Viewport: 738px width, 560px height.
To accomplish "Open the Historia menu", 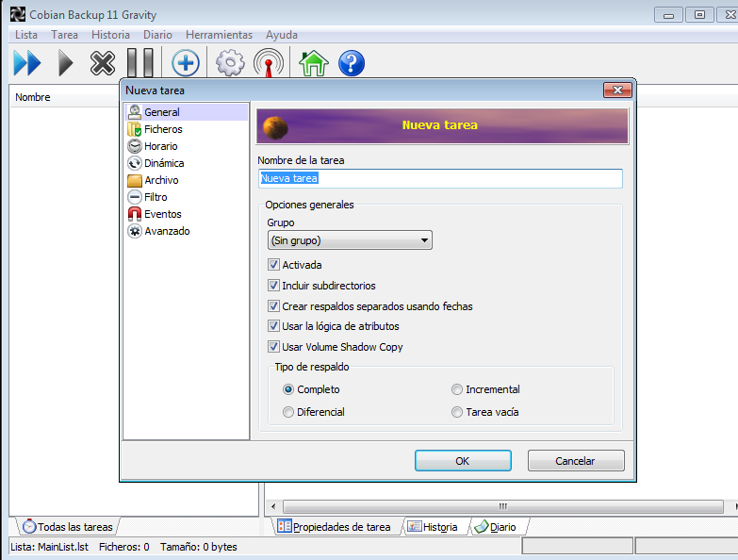I will click(110, 35).
